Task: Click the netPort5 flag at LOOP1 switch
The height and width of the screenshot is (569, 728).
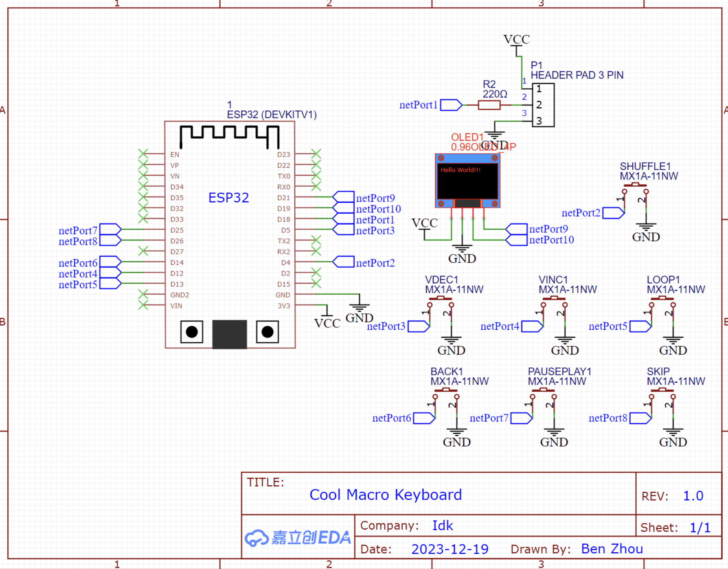Action: click(641, 326)
